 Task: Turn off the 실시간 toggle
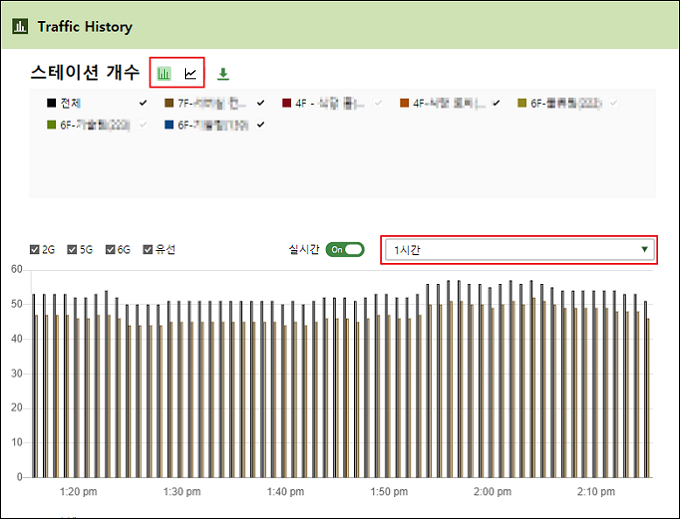(x=345, y=249)
